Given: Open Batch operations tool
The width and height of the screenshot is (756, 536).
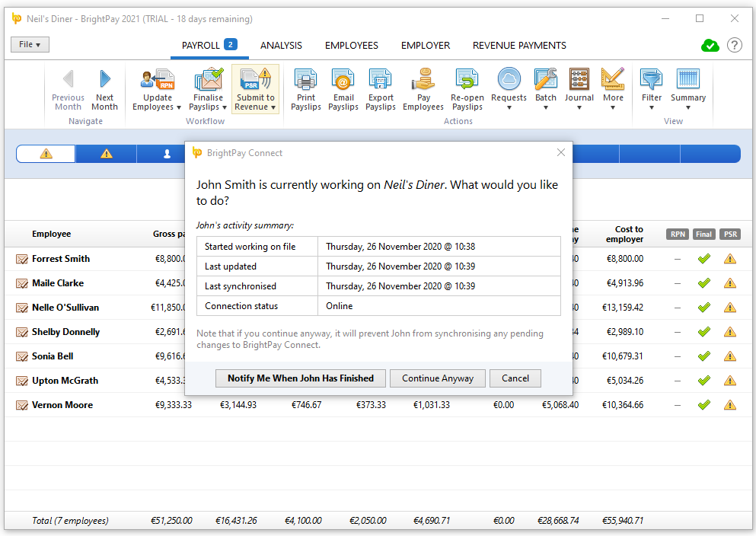Looking at the screenshot, I should (x=546, y=79).
